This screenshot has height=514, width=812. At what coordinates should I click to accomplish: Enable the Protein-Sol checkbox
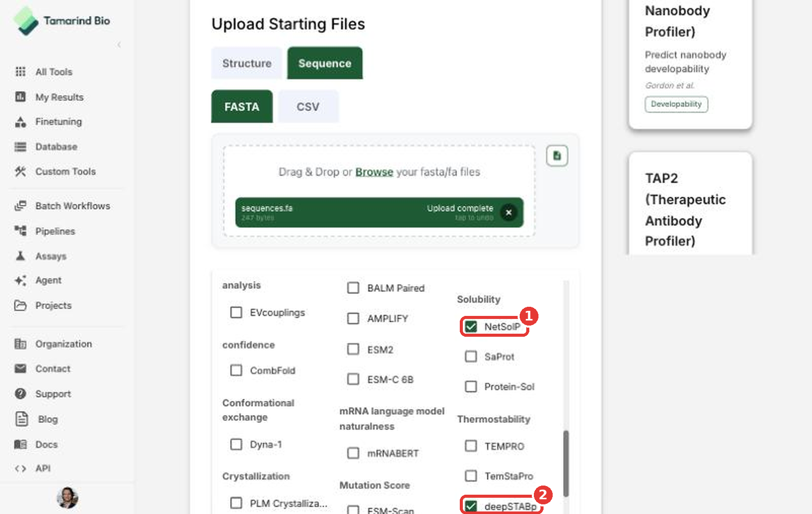click(x=471, y=387)
